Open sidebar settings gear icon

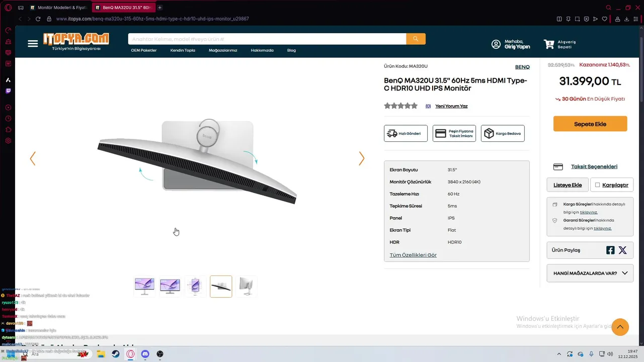coord(8,141)
